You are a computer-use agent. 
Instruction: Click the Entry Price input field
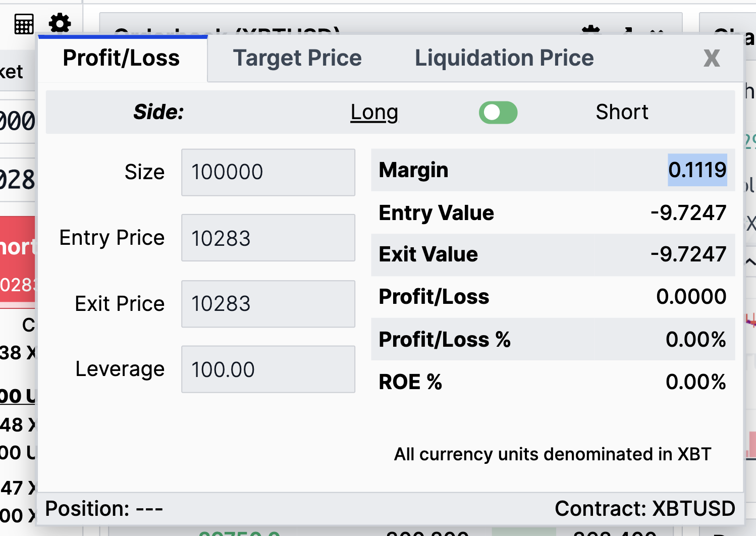point(268,238)
